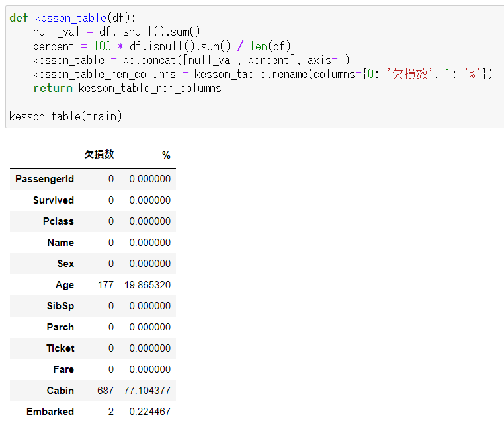Select the Survived row label
Image resolution: width=504 pixels, height=425 pixels.
(54, 200)
